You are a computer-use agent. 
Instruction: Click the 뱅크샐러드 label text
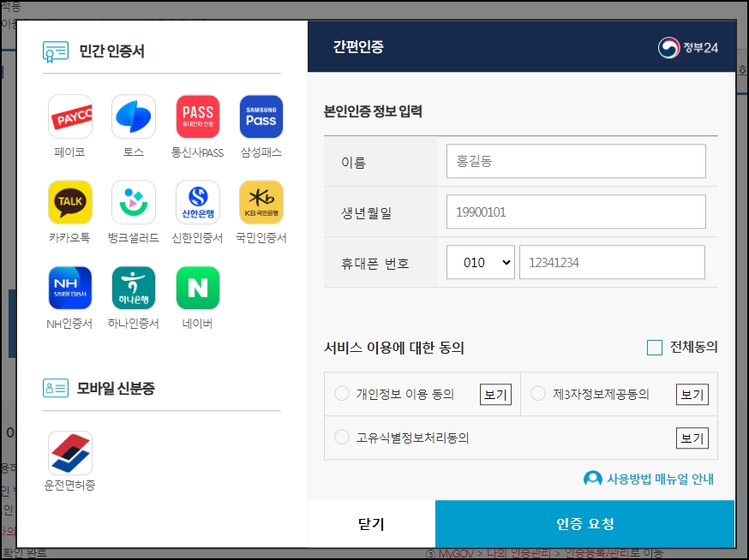134,238
